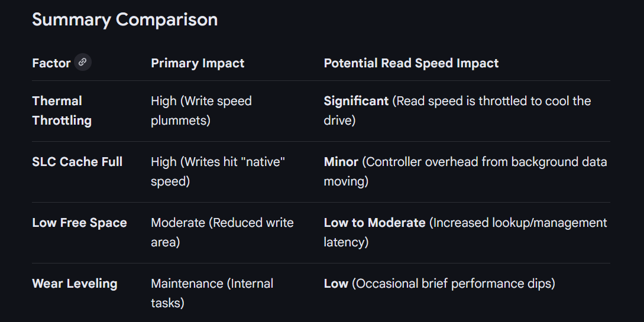
Task: Click the "Maintenance (Internal tasks)" cell
Action: click(212, 293)
